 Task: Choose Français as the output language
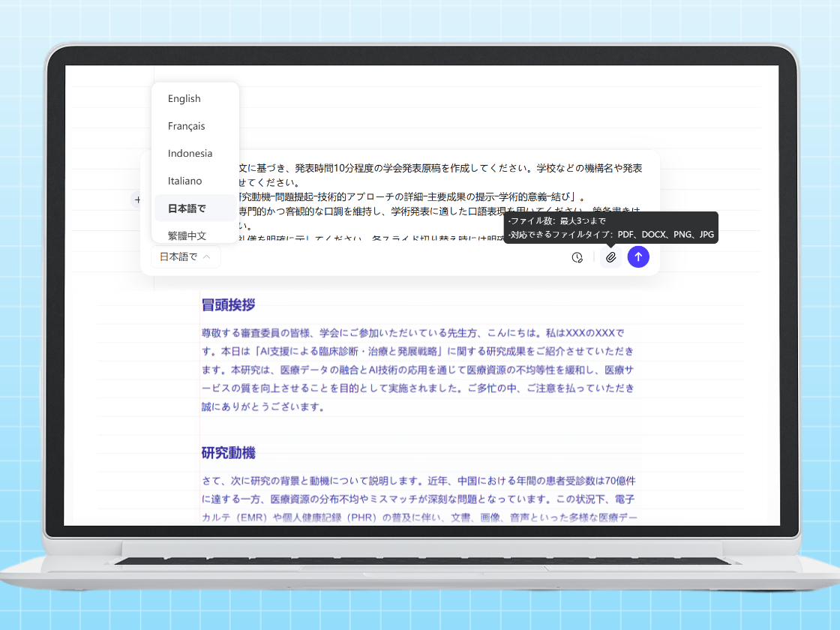[x=186, y=126]
